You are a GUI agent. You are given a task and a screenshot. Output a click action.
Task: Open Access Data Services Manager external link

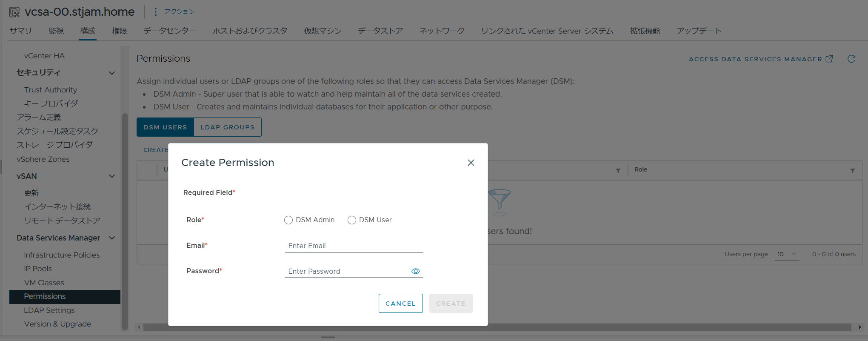(761, 59)
